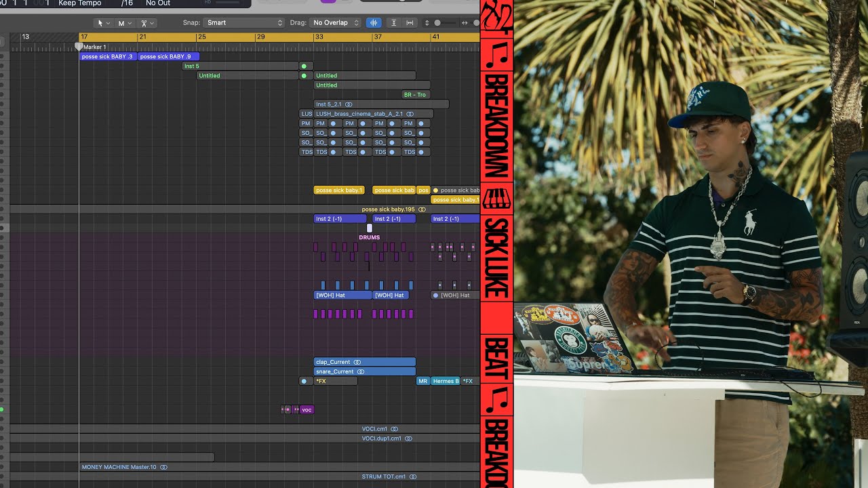Viewport: 868px width, 488px height.
Task: Click bar 33 on the ruler
Action: pyautogui.click(x=319, y=37)
